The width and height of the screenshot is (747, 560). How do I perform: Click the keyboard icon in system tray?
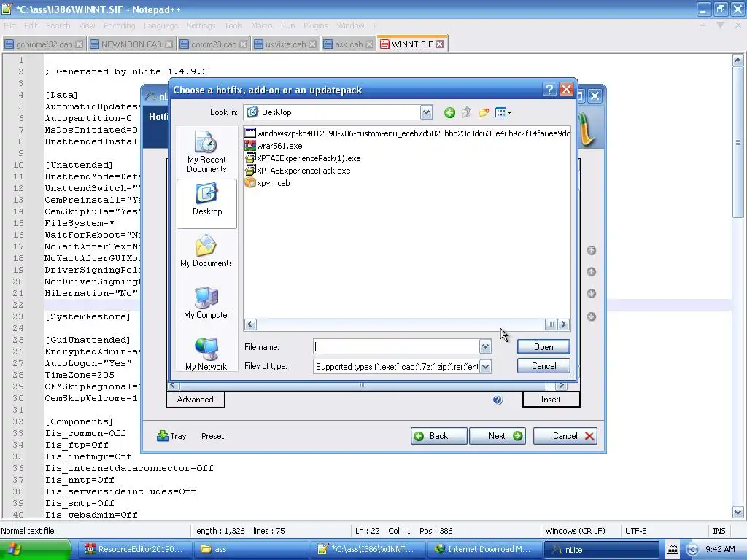[x=672, y=550]
